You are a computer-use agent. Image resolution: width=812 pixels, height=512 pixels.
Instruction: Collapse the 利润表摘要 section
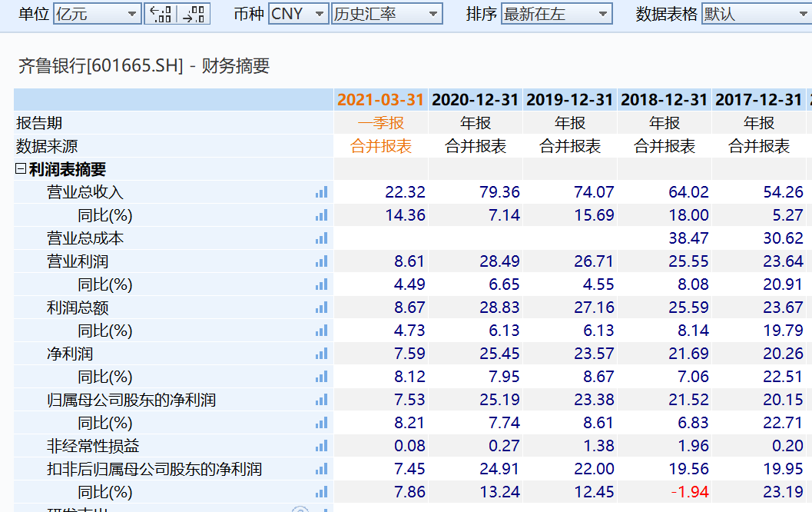pos(21,169)
